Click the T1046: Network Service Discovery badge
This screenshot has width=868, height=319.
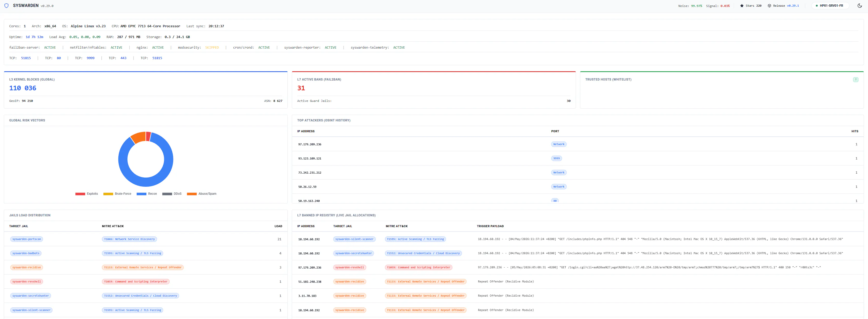click(129, 239)
